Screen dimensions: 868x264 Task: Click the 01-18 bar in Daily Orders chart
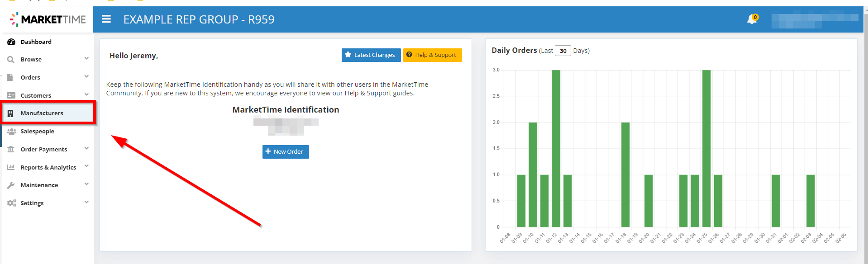coord(625,174)
